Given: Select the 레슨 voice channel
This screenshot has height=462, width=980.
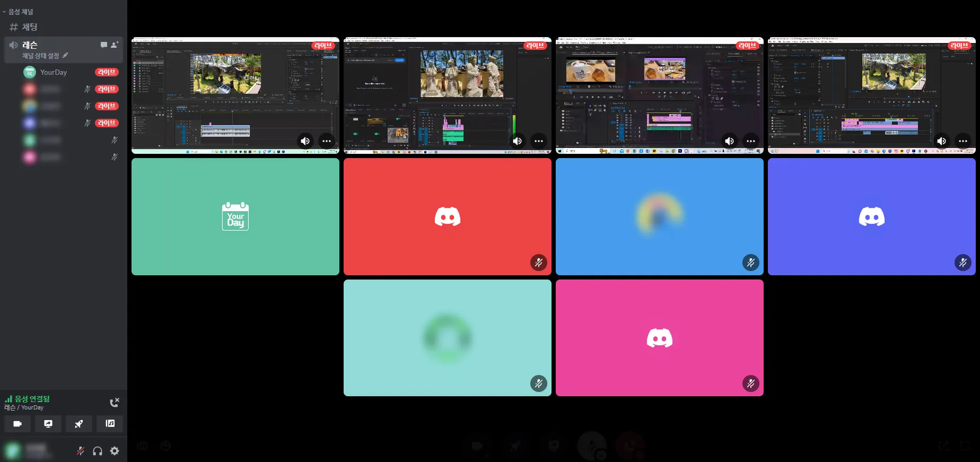Looking at the screenshot, I should 64,50.
